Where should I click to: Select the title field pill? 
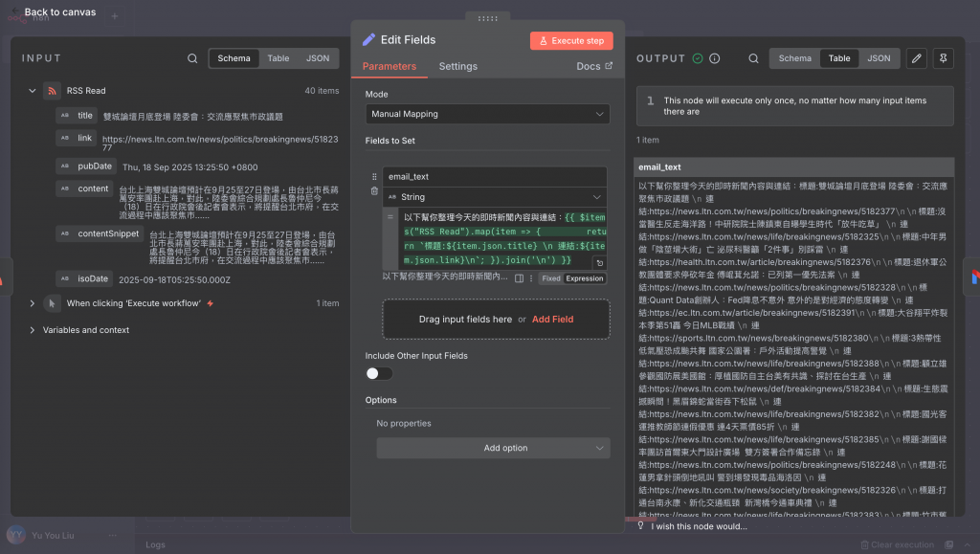[x=77, y=116]
